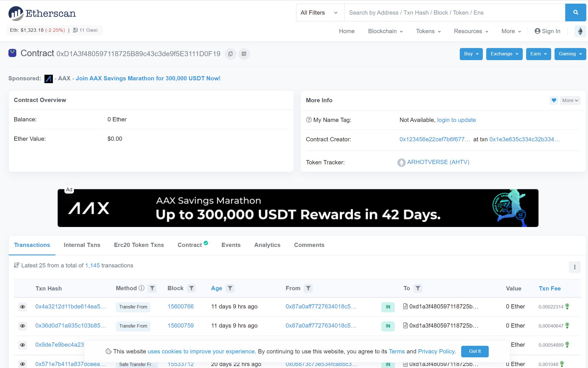Expand the More navigation menu
The height and width of the screenshot is (368, 588).
click(511, 31)
